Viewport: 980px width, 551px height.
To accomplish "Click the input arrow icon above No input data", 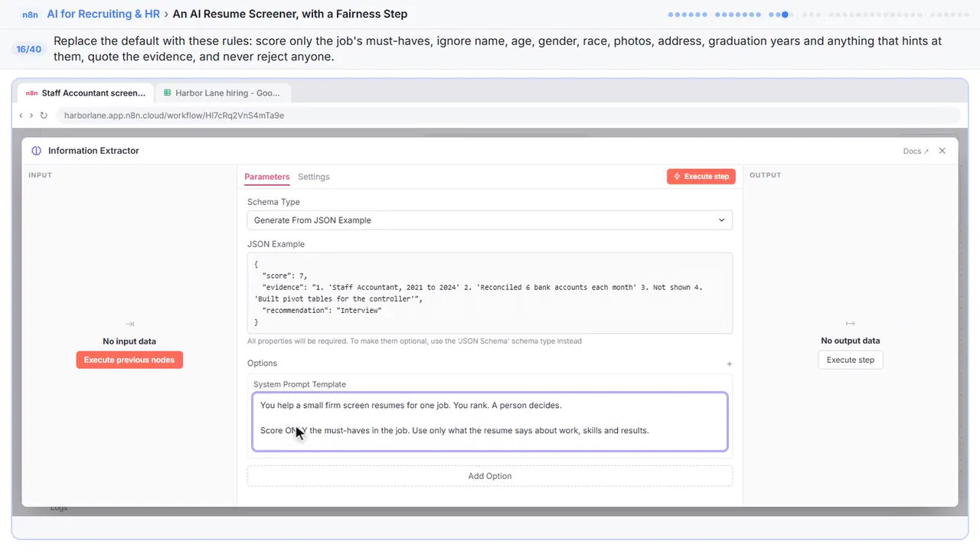I will point(129,324).
